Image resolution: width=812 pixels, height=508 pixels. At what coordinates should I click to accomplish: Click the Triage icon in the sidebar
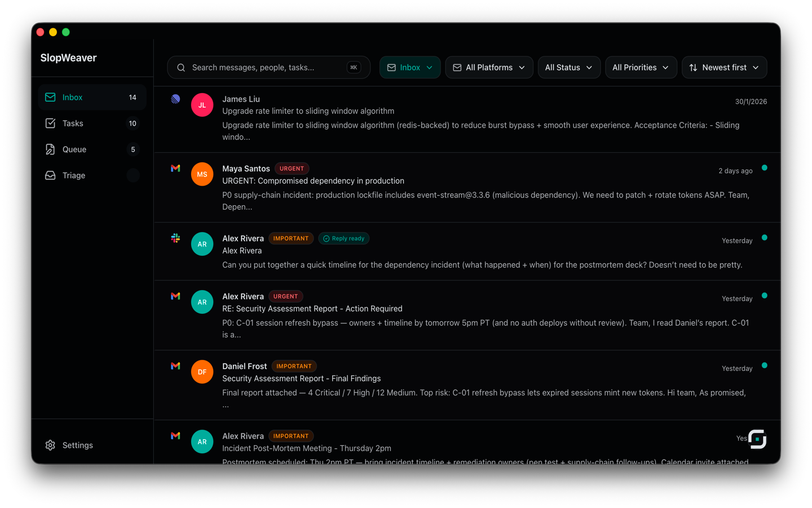[51, 176]
